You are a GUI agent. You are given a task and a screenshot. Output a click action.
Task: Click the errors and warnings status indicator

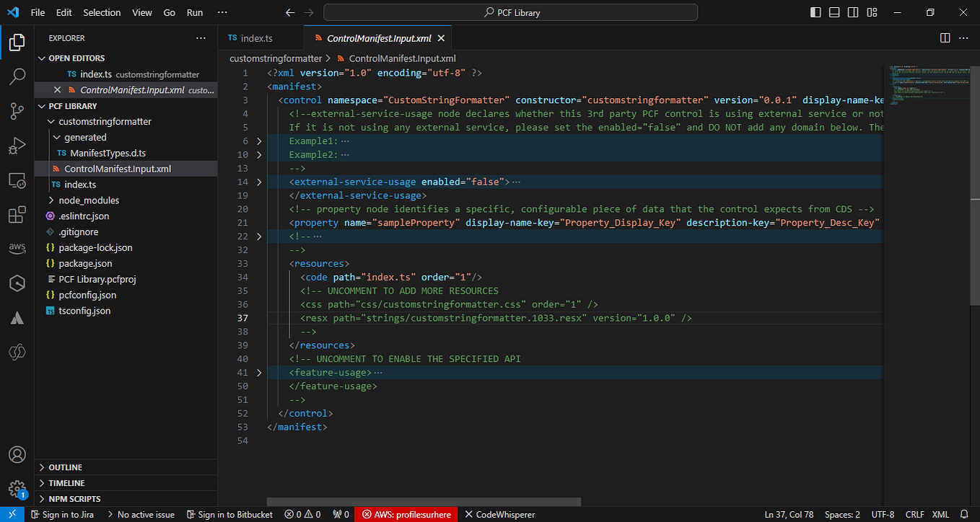click(302, 514)
